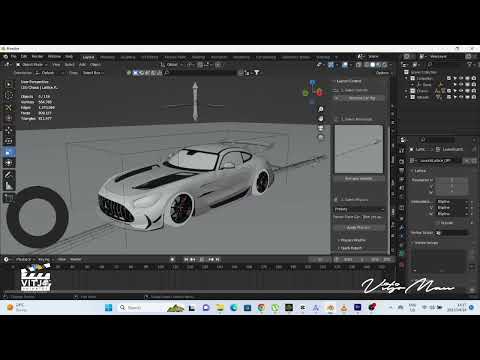This screenshot has width=480, height=360.
Task: Toggle viewport overlays button
Action: (345, 65)
